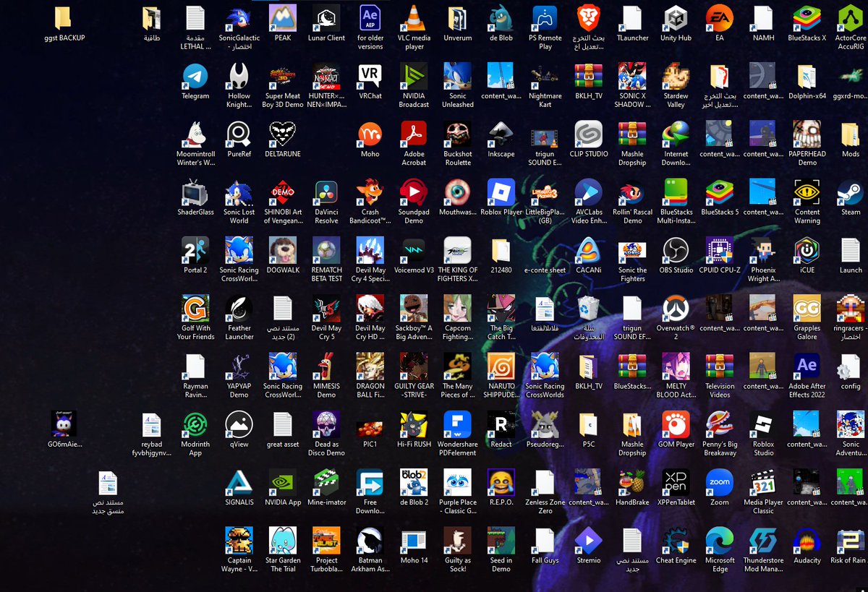The width and height of the screenshot is (868, 592).
Task: Select the NVIDIA App icon
Action: pyautogui.click(x=283, y=482)
